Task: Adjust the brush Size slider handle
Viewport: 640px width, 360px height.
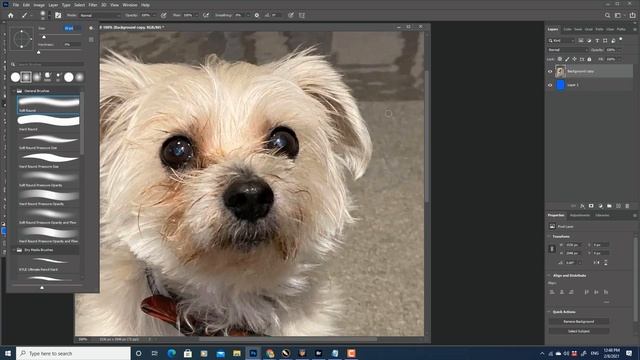Action: point(44,37)
